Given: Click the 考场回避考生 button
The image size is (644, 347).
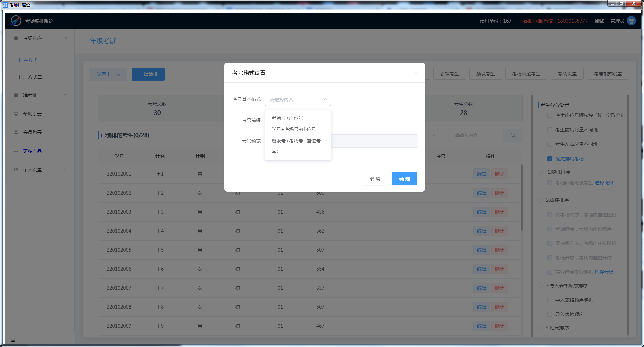Looking at the screenshot, I should point(526,74).
